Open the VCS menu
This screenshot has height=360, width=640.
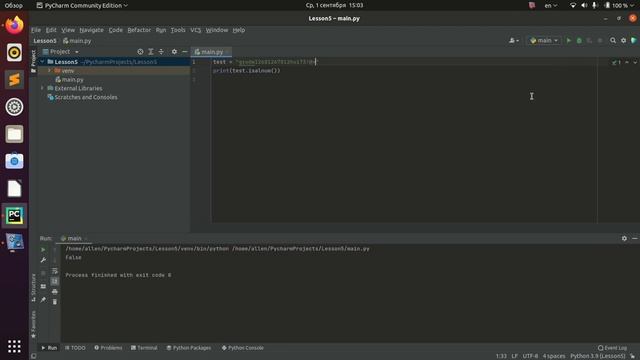click(x=196, y=30)
